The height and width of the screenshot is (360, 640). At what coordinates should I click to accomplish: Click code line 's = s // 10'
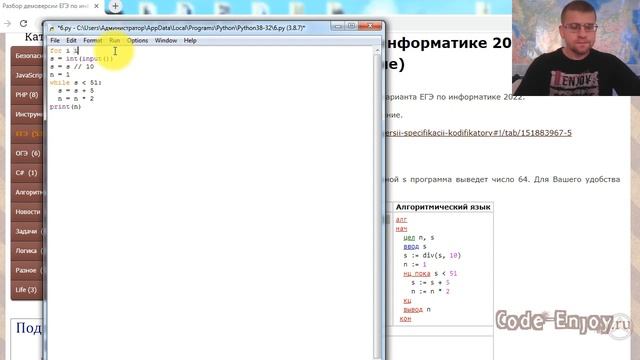click(x=72, y=67)
